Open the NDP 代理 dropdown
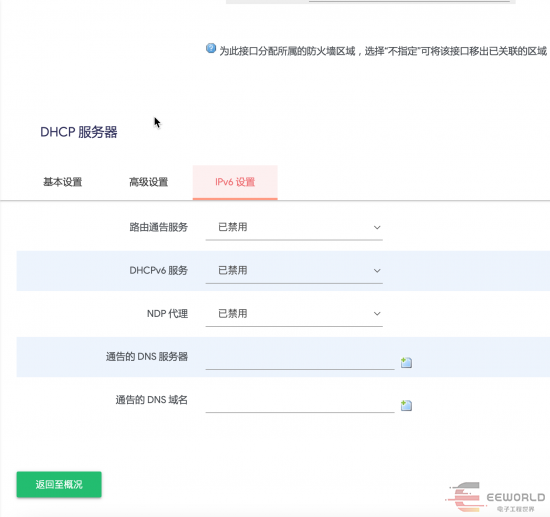The image size is (550, 517). 294,314
